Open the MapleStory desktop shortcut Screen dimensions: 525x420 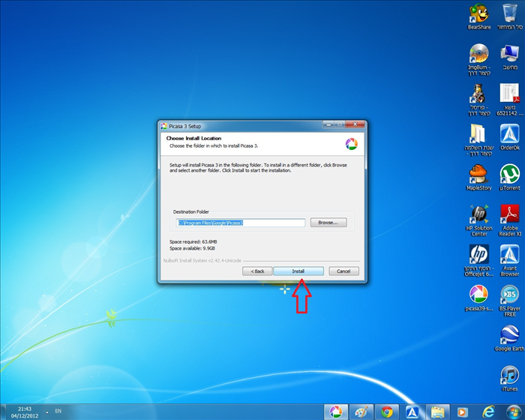click(x=478, y=174)
